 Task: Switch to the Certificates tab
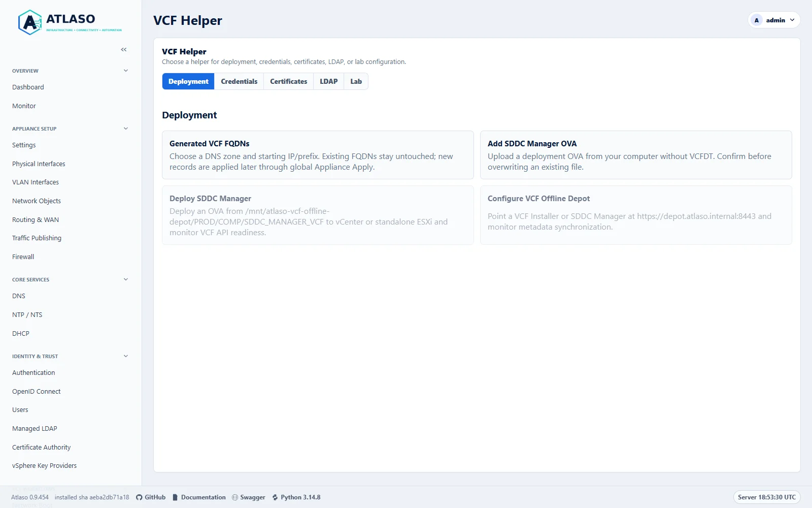pos(288,81)
